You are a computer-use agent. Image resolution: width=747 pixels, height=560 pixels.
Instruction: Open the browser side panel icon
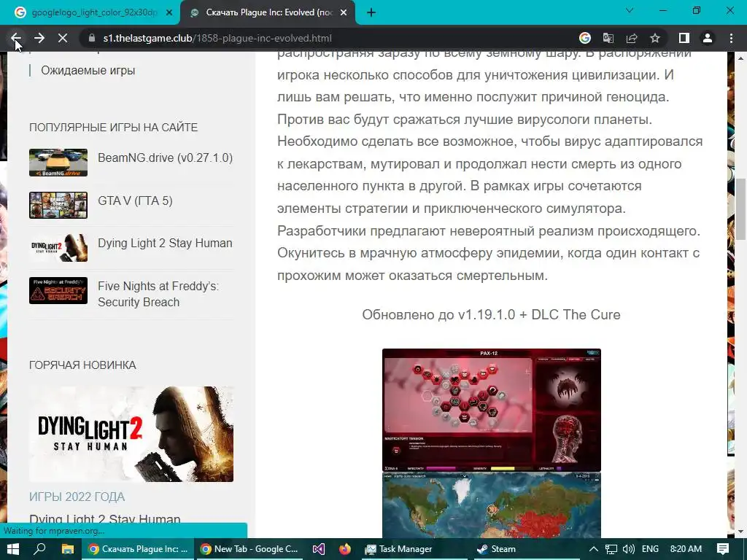pos(684,38)
